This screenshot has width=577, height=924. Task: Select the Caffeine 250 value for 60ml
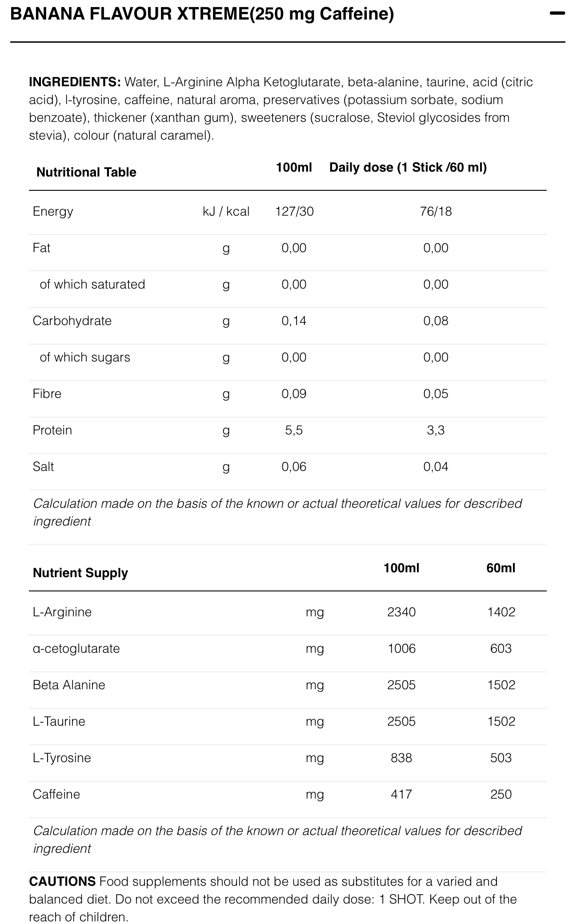tap(501, 794)
